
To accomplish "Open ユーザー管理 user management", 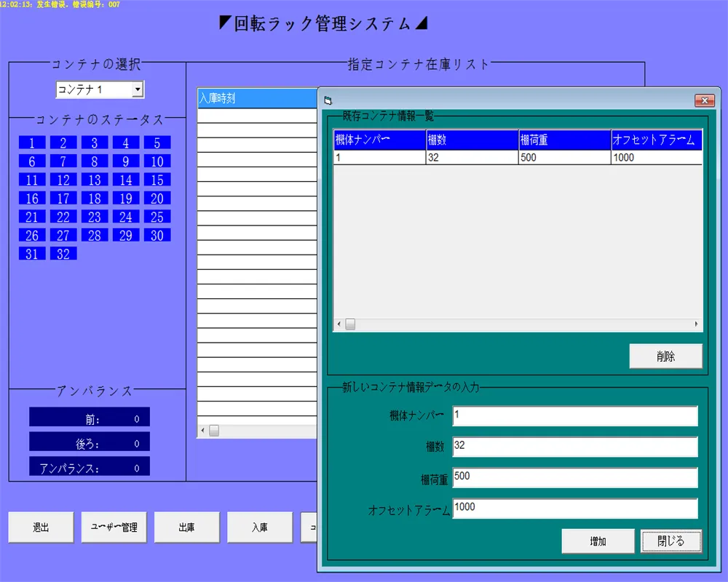I will [x=114, y=527].
